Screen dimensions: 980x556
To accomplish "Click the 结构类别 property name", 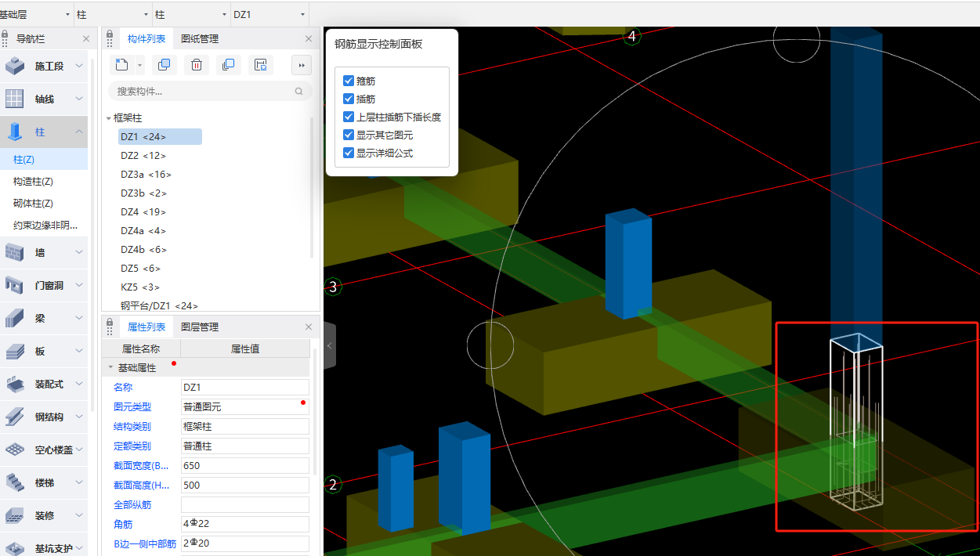I will pos(132,427).
